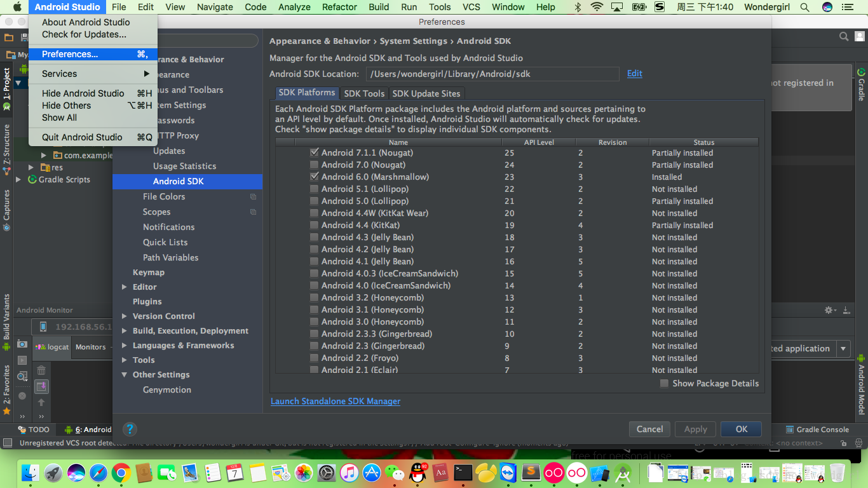The height and width of the screenshot is (488, 868).
Task: Expand the Gradle Scripts tree node
Action: (x=18, y=180)
